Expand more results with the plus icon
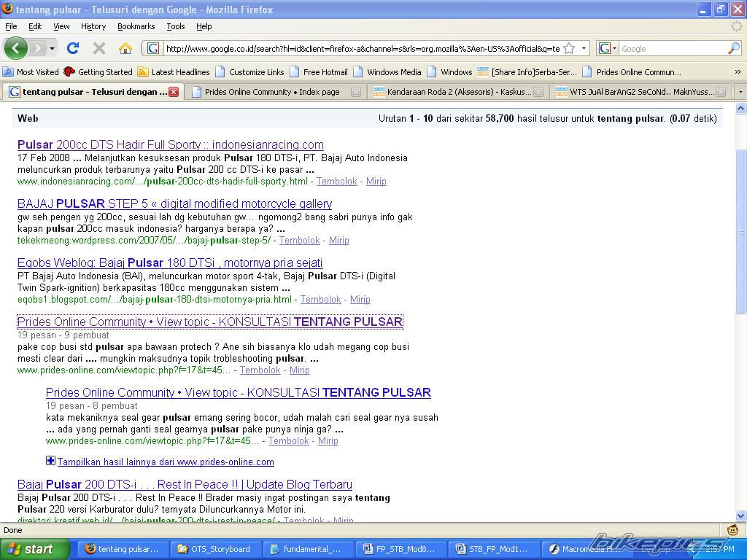This screenshot has width=747, height=560. (50, 461)
